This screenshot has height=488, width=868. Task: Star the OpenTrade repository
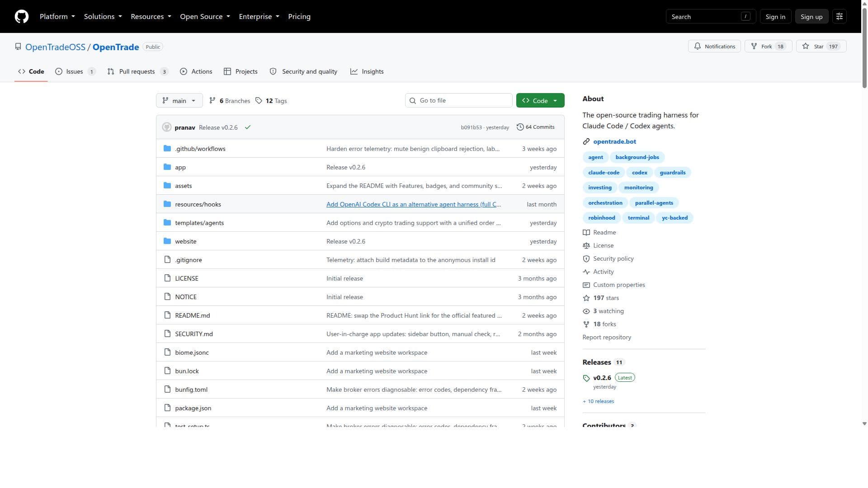pyautogui.click(x=821, y=47)
